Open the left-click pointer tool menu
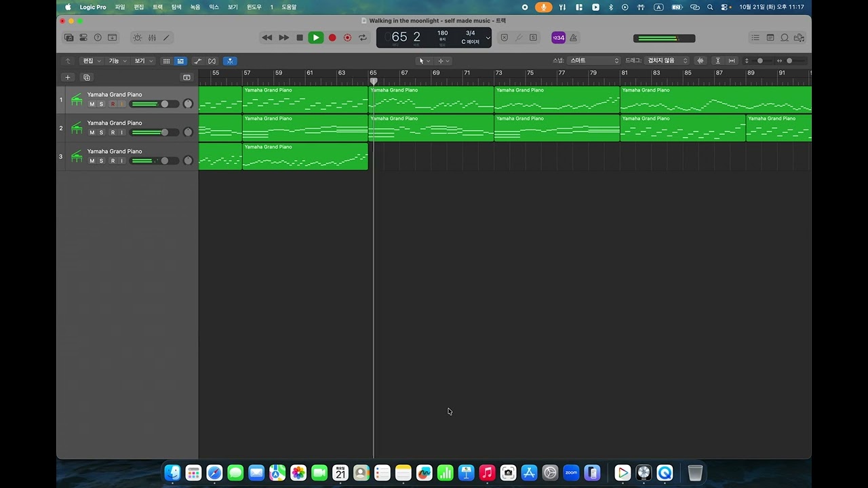The height and width of the screenshot is (488, 868). point(425,61)
